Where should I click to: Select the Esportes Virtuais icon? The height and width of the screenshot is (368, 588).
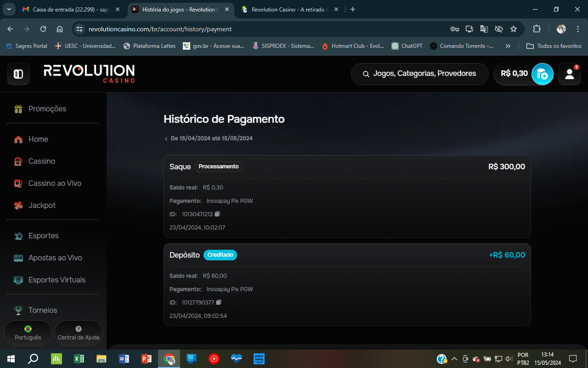[17, 280]
